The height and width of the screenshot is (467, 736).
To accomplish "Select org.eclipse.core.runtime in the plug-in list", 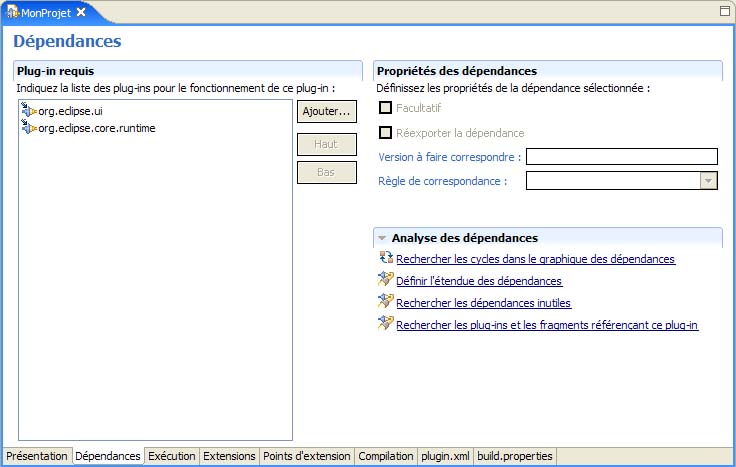I will pos(96,128).
